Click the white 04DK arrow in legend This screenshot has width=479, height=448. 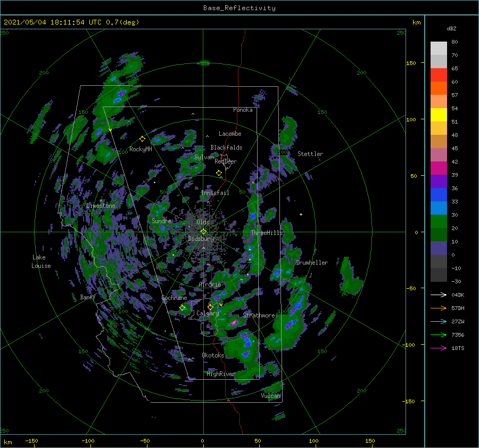coord(439,295)
